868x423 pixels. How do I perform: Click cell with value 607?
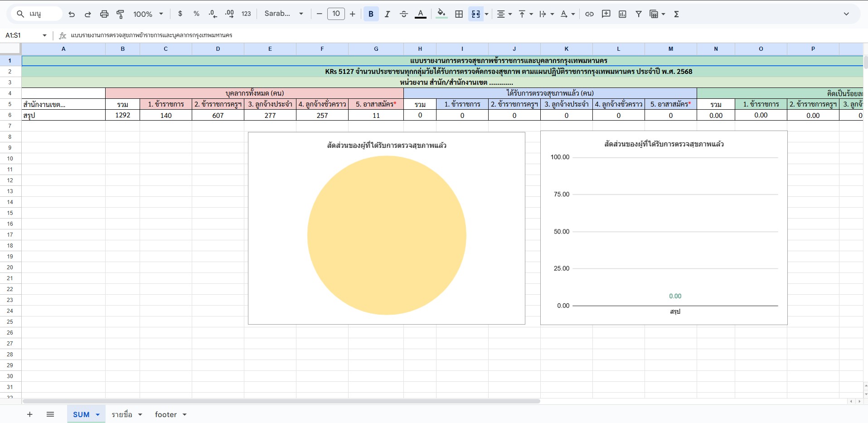point(218,115)
